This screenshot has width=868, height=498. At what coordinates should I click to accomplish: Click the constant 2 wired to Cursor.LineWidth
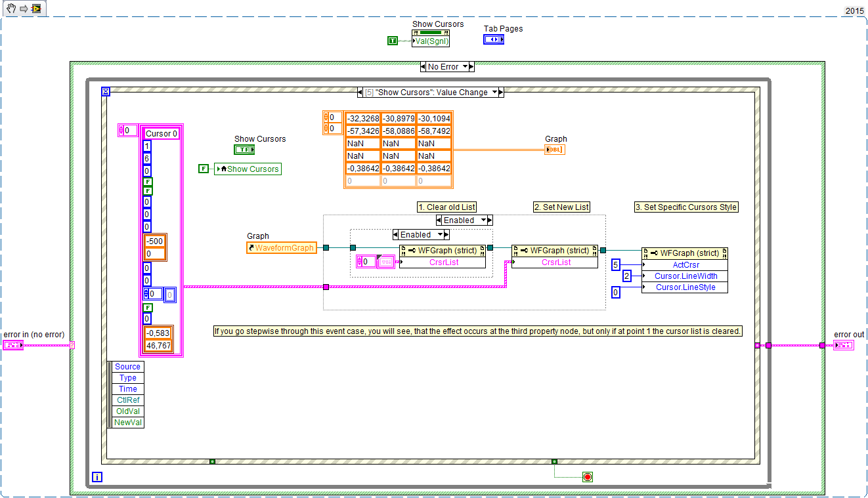pos(626,276)
